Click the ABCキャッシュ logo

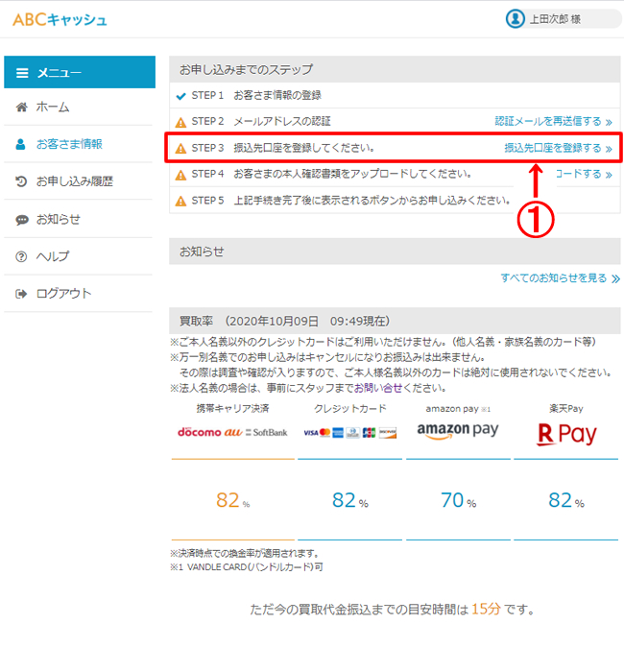(60, 19)
